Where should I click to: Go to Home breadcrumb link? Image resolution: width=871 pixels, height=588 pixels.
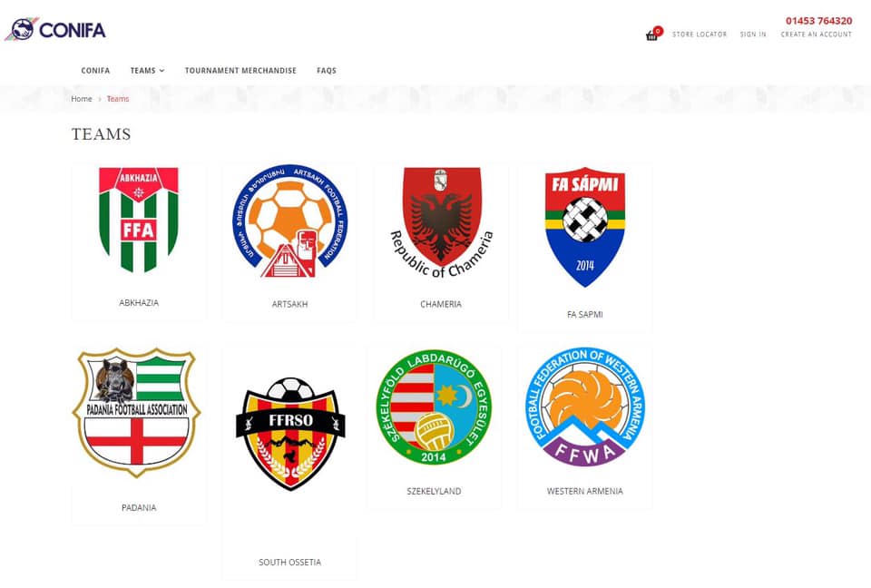(82, 99)
